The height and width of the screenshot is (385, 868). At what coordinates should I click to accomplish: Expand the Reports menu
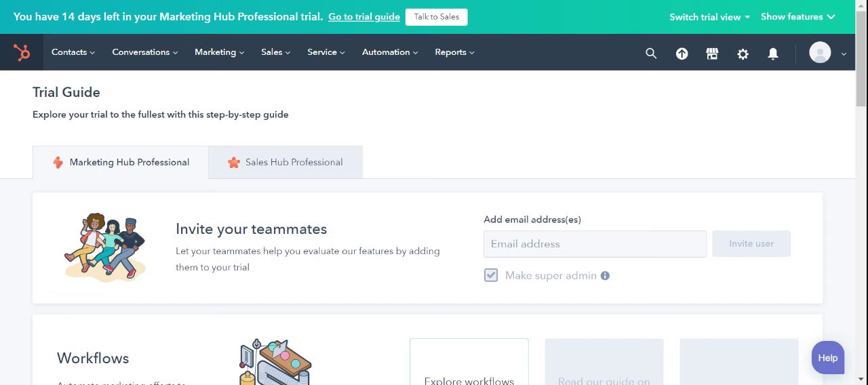click(x=454, y=52)
